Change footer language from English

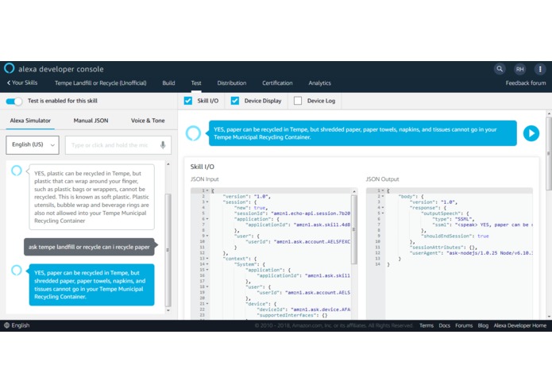click(x=21, y=325)
